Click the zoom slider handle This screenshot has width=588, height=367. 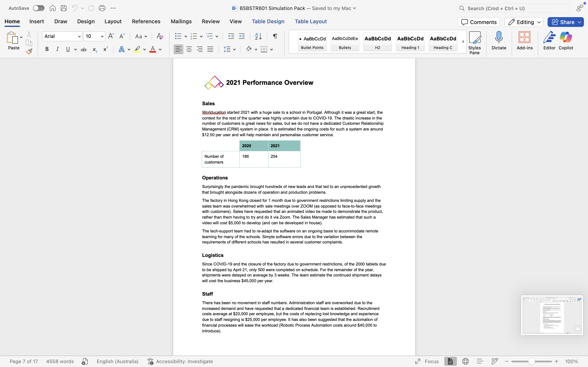[531, 361]
